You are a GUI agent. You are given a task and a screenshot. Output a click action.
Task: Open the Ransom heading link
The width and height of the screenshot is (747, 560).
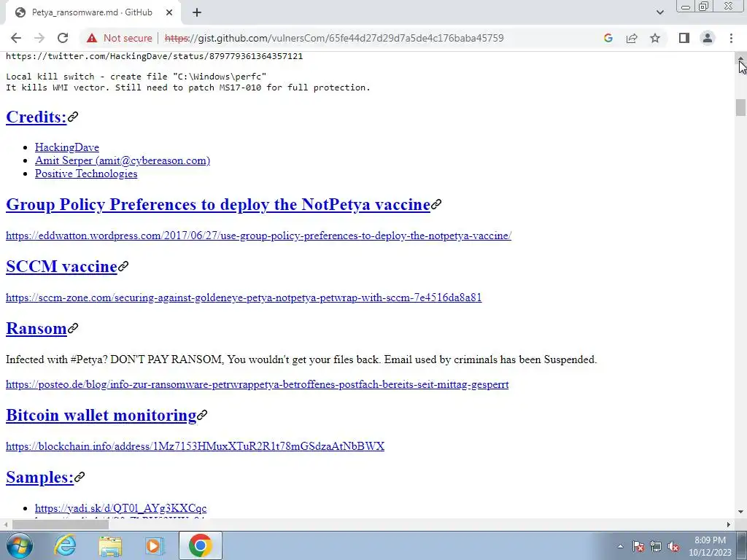tap(36, 328)
